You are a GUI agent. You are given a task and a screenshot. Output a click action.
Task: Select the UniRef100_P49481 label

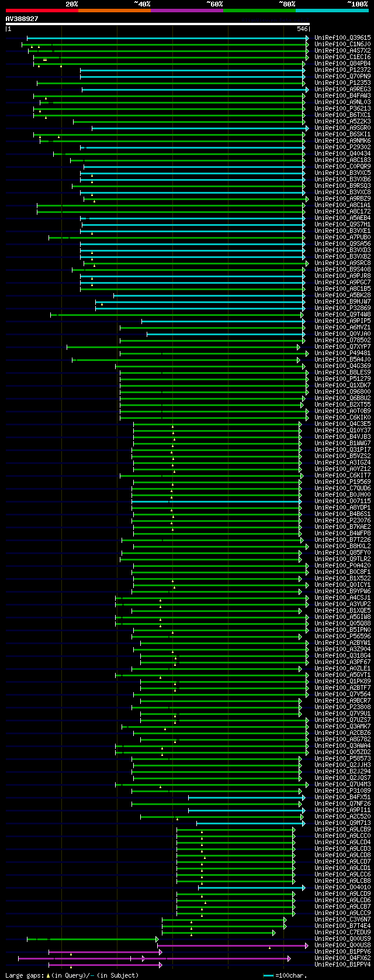(x=342, y=353)
